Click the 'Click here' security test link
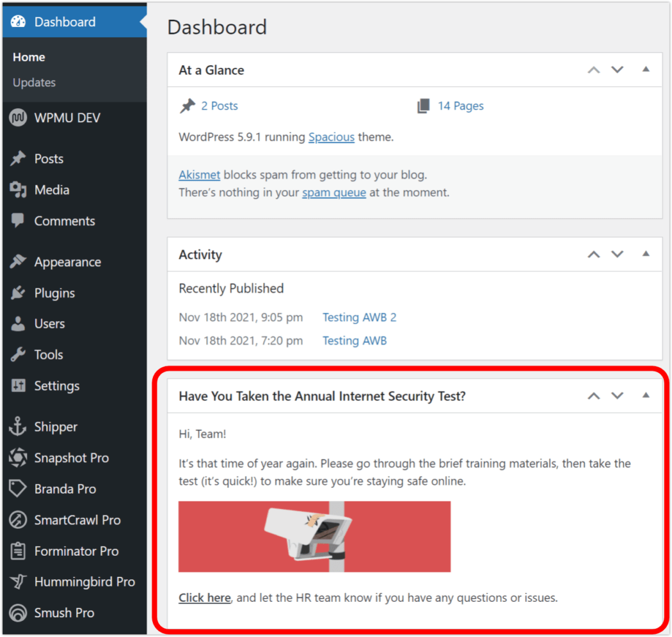 [204, 597]
